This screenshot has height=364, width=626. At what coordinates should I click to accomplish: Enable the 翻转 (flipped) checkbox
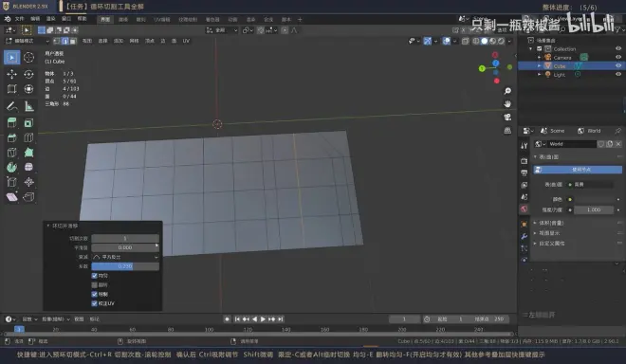[x=95, y=285]
